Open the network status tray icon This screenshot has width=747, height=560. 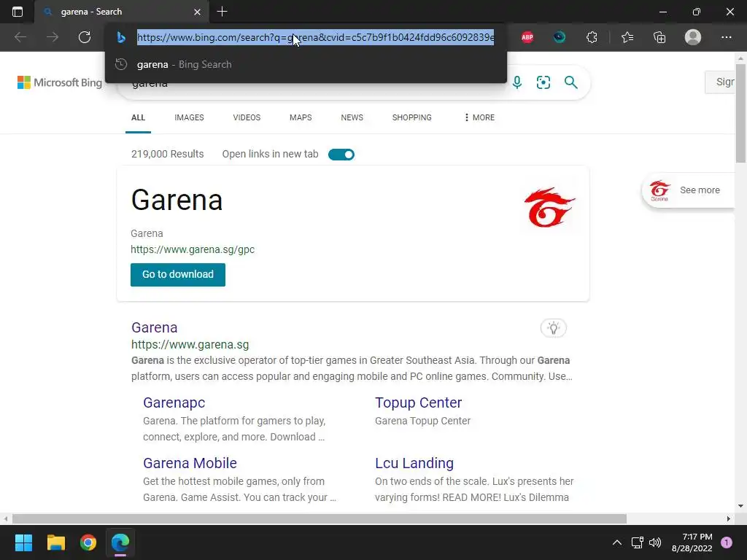[x=637, y=542]
